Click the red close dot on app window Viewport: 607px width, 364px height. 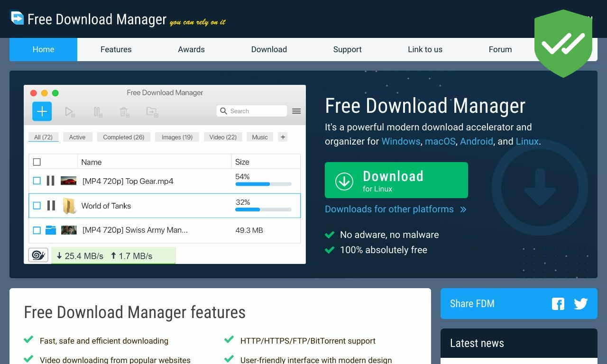pyautogui.click(x=34, y=93)
